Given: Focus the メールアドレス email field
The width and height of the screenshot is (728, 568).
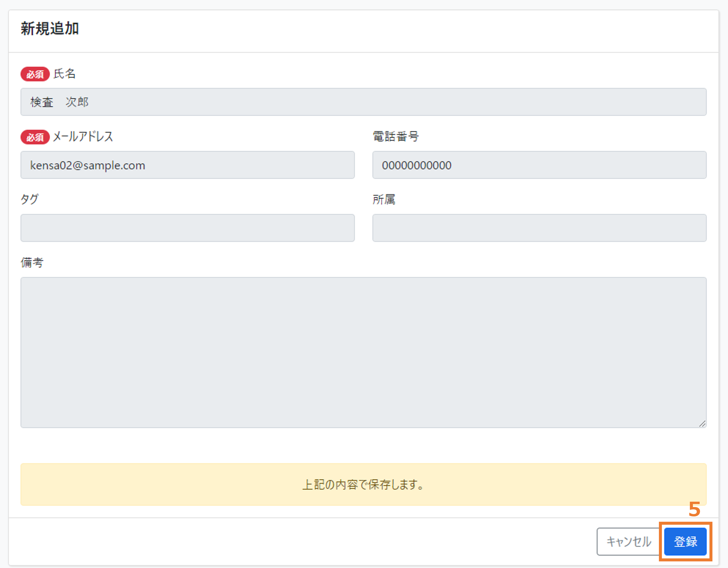Looking at the screenshot, I should coord(187,165).
